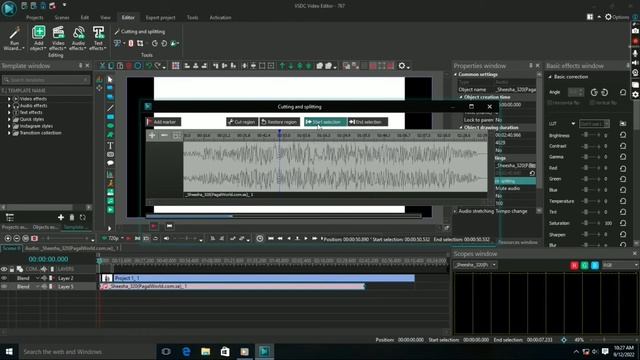Click the timeline zoom in circle icon

[8, 238]
